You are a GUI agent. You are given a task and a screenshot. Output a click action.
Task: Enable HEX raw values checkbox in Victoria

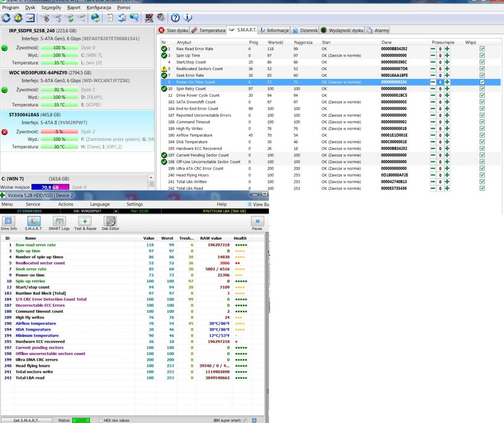point(100,420)
